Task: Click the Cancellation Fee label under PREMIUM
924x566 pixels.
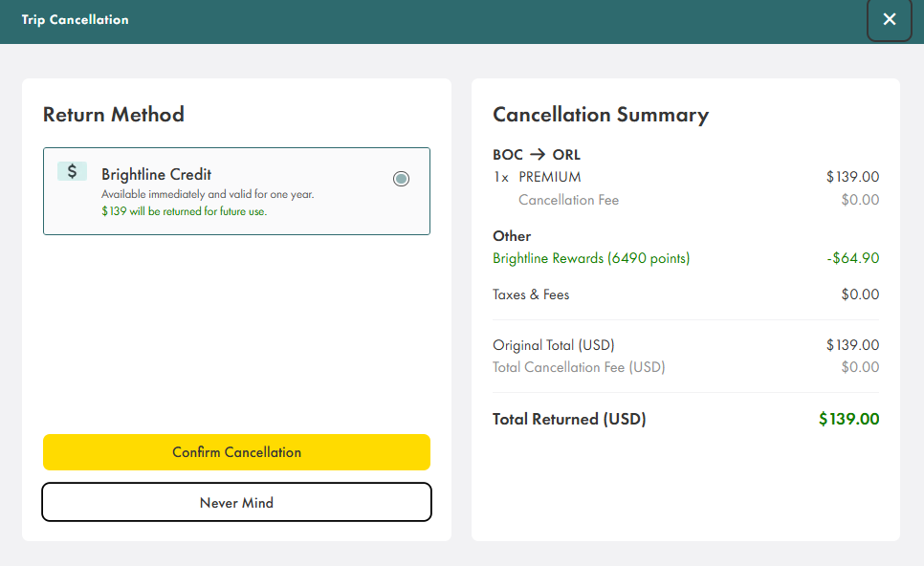Action: tap(568, 200)
